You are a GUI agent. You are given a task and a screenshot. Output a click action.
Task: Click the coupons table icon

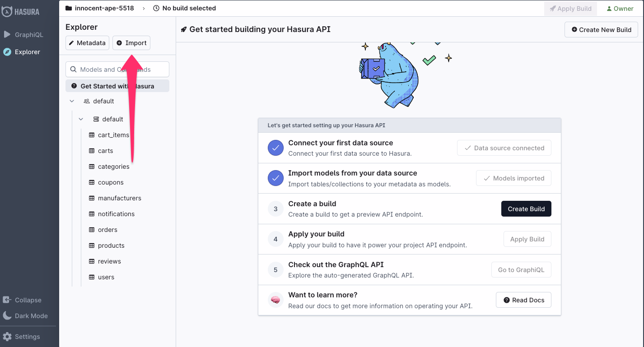click(x=92, y=182)
